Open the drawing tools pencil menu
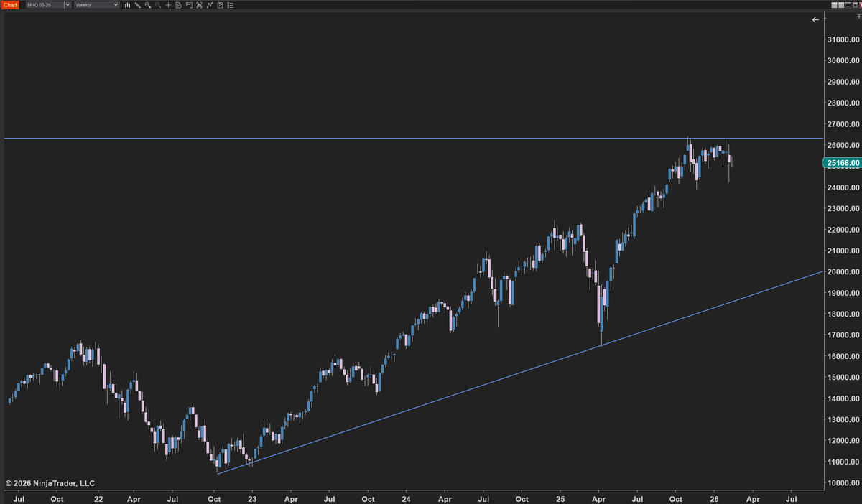Screen dimensions: 862x504 [x=137, y=5]
